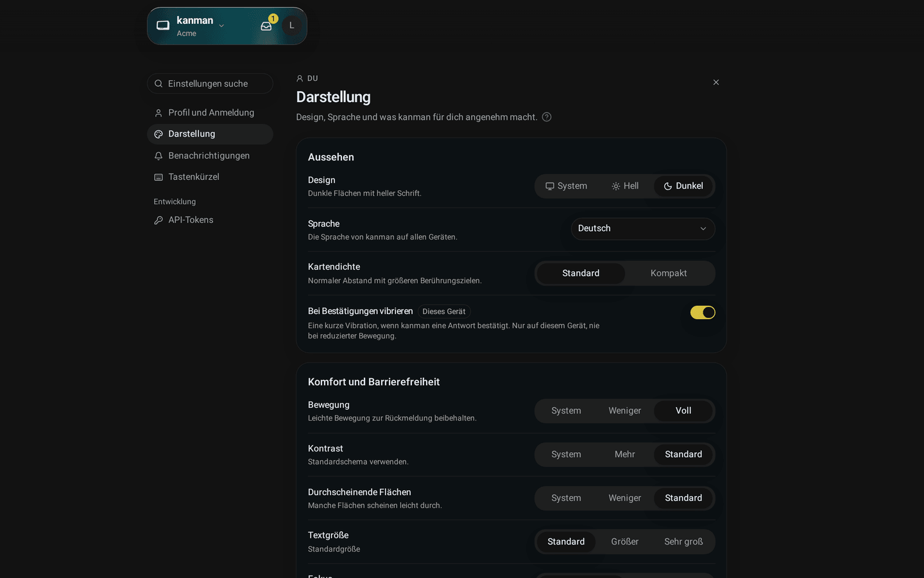Viewport: 924px width, 578px height.
Task: Set Kartendichte to Kompakt
Action: coord(669,274)
